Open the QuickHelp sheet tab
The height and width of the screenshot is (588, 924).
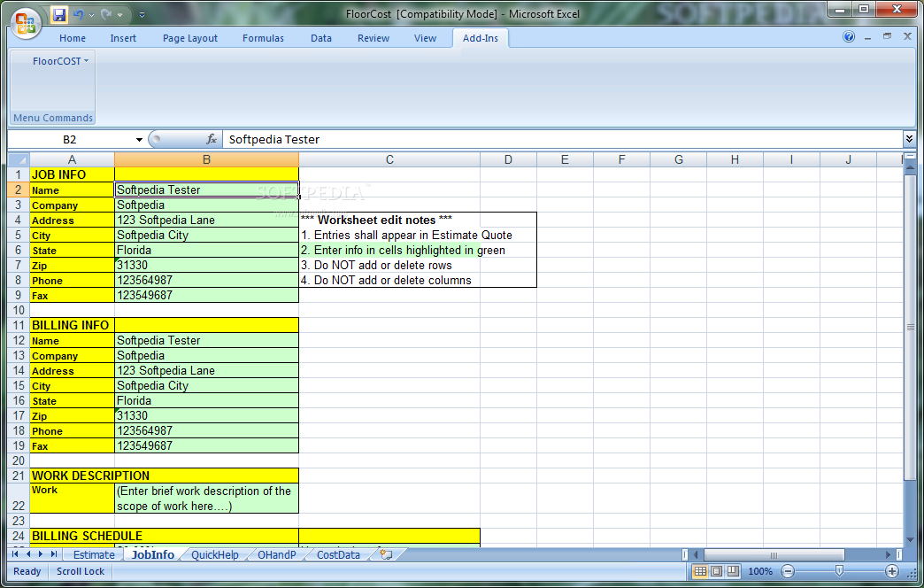pyautogui.click(x=215, y=555)
